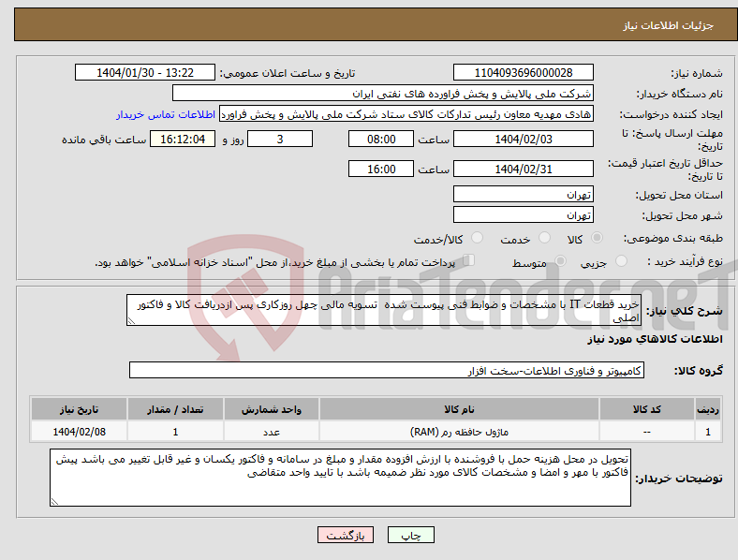The width and height of the screenshot is (738, 560).
Task: Click the delivery city field شهر محل تحویل
Action: pos(524,214)
